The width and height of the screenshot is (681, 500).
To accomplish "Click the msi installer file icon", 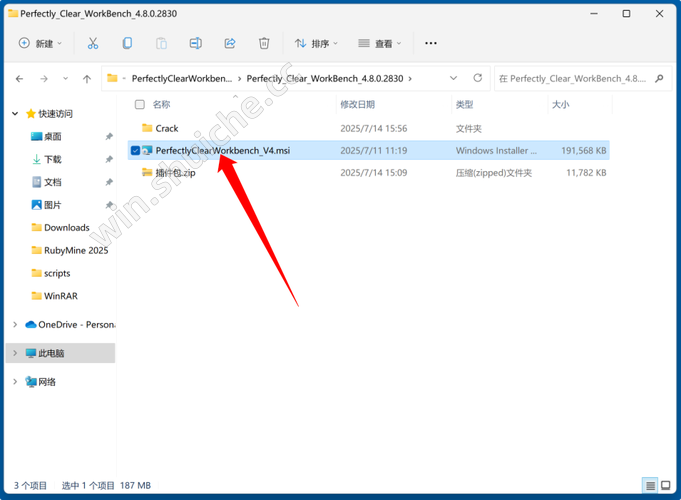I will coord(147,150).
